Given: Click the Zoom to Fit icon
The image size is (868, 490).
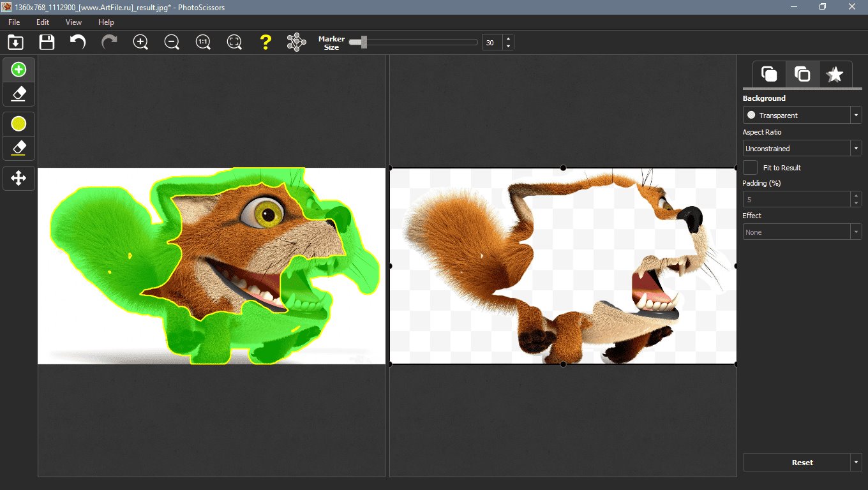Looking at the screenshot, I should coord(234,43).
